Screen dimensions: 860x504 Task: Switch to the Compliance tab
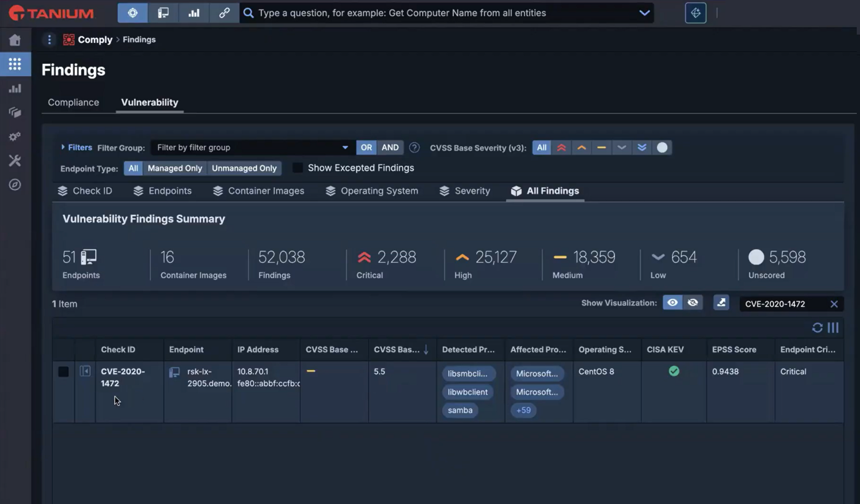(x=74, y=103)
